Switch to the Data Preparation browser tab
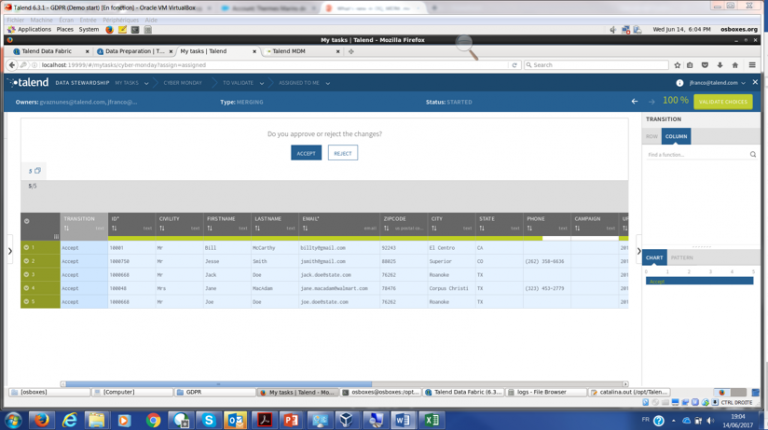Image resolution: width=768 pixels, height=430 pixels. (x=133, y=51)
